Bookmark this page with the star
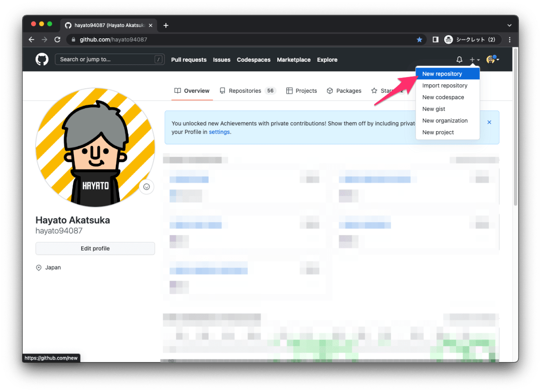This screenshot has height=392, width=541. click(x=420, y=40)
